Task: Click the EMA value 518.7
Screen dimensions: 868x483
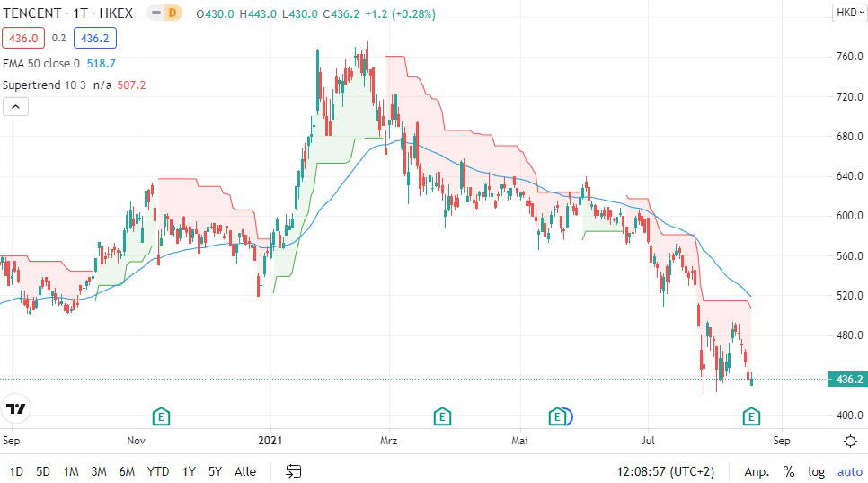Action: pos(102,64)
